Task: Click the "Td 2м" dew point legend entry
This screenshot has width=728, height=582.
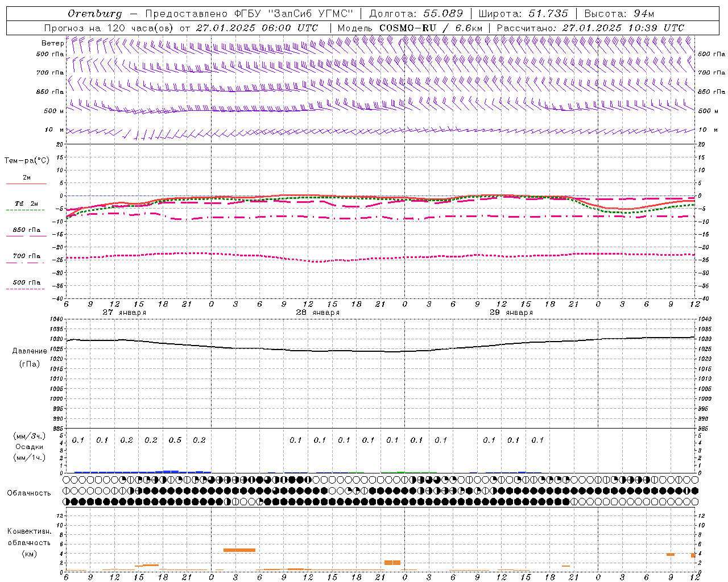Action: pos(26,203)
